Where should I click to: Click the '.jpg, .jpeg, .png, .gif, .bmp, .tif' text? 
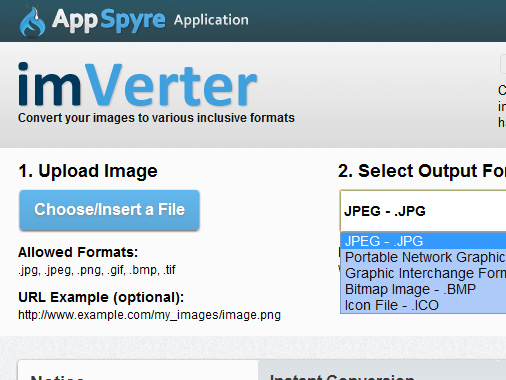tap(97, 270)
